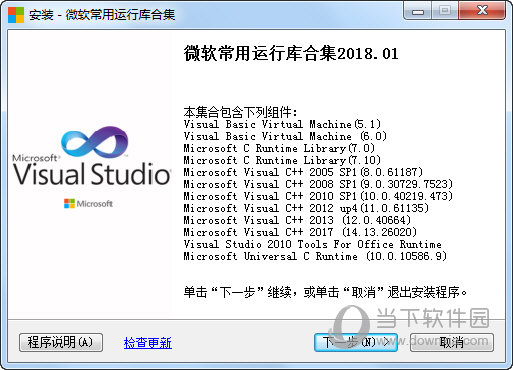Click the disabled maximize window button

pos(445,11)
